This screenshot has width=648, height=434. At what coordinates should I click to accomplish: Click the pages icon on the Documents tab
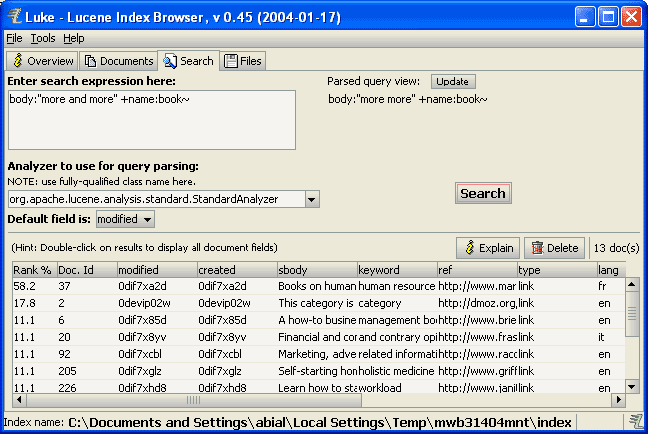(90, 61)
